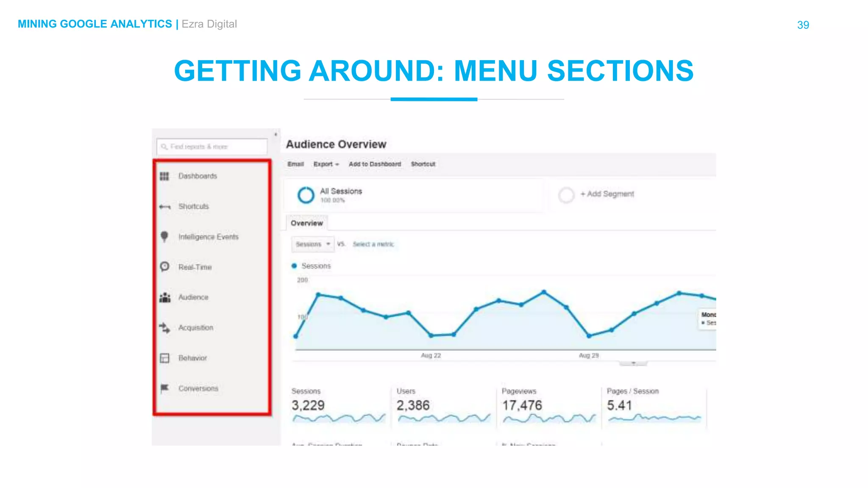Click the Email toolbar button

click(296, 164)
